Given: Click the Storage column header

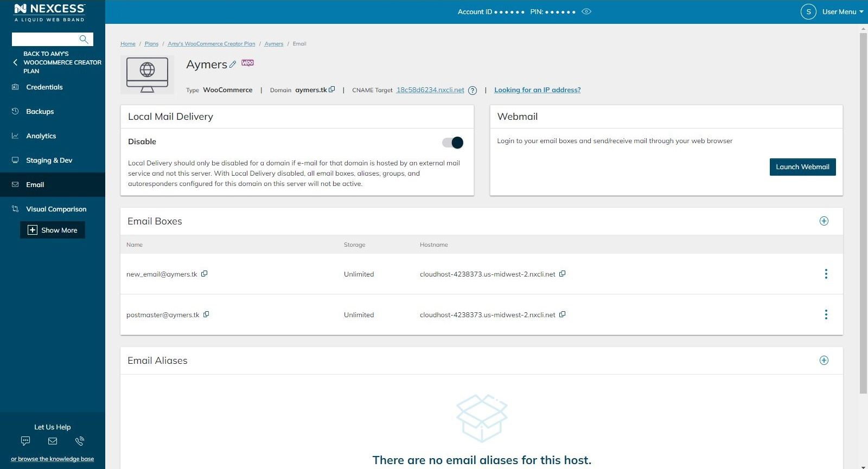Looking at the screenshot, I should (x=355, y=245).
